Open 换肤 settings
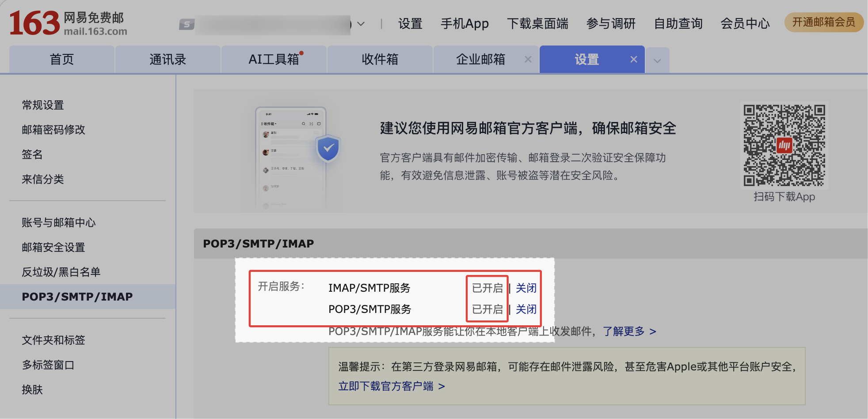Screen dimensions: 868x419 click(32, 390)
